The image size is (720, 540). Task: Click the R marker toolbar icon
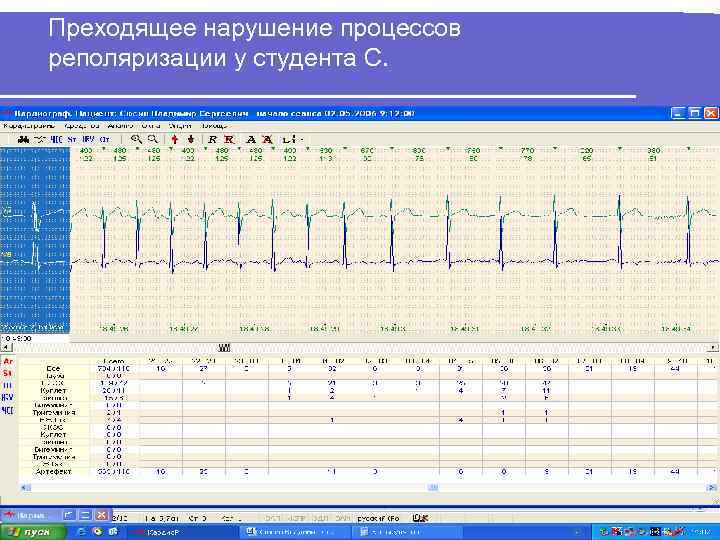tap(212, 139)
